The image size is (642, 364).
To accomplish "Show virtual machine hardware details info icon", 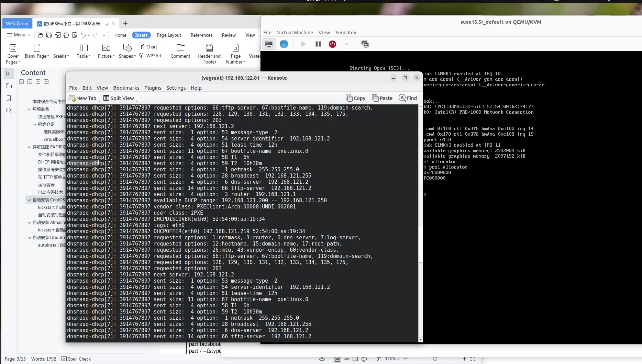I will click(284, 44).
